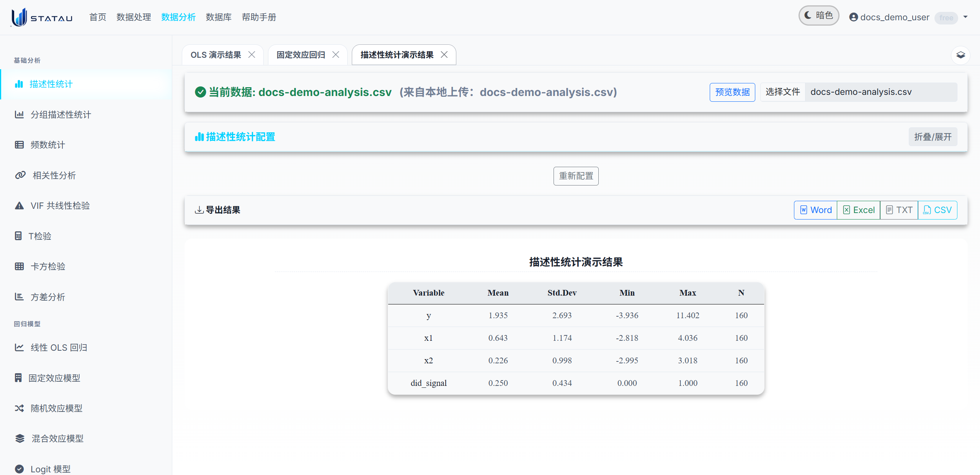Open 数据分析 in top navigation
Viewport: 980px width, 475px height.
(178, 17)
